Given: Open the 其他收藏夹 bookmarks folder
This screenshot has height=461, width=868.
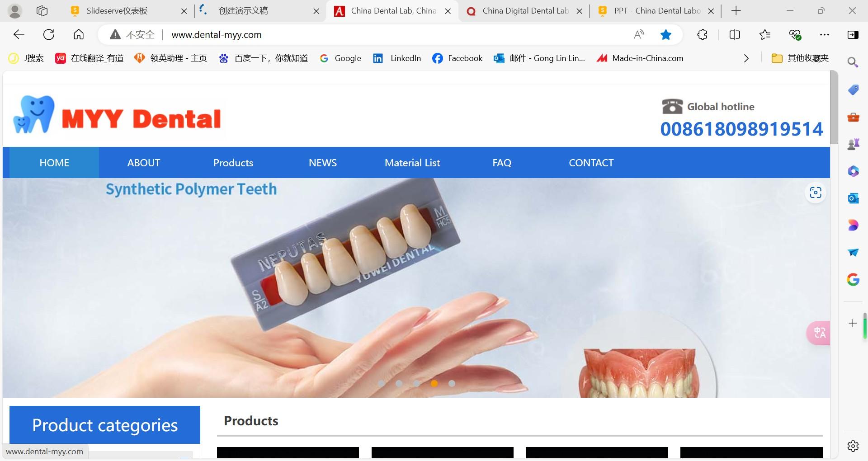Looking at the screenshot, I should click(800, 58).
